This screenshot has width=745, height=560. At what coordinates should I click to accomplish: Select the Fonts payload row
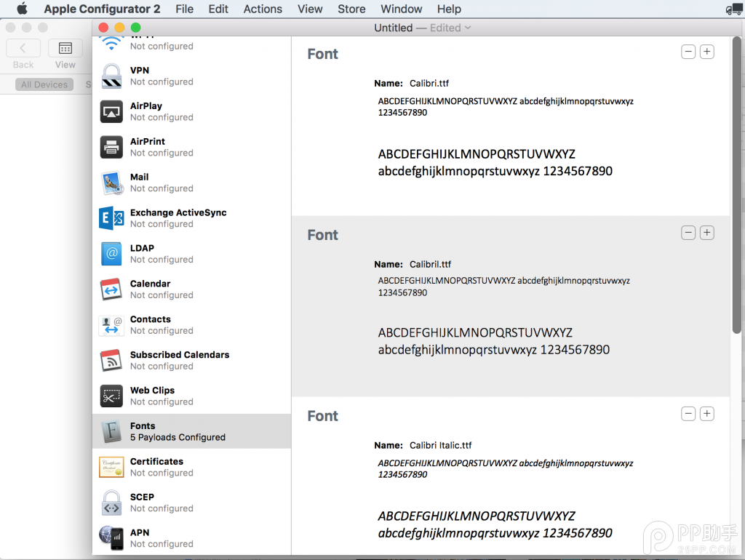(x=191, y=431)
